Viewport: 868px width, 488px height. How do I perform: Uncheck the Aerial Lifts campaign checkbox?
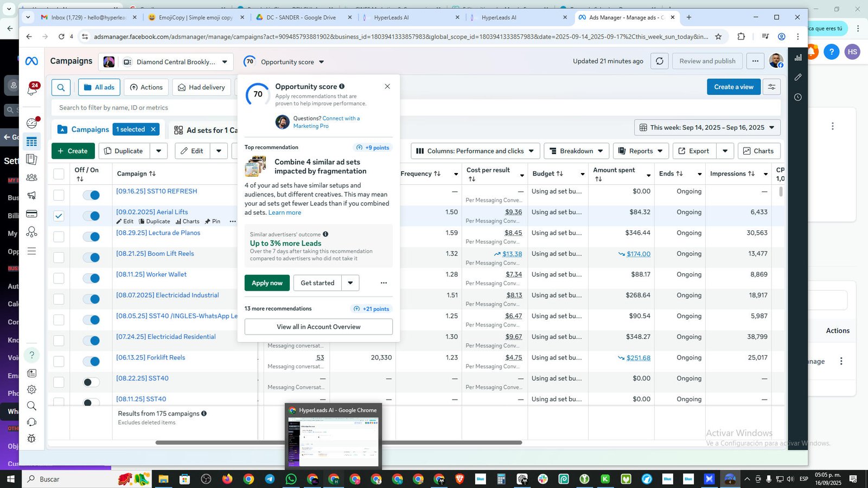click(59, 216)
